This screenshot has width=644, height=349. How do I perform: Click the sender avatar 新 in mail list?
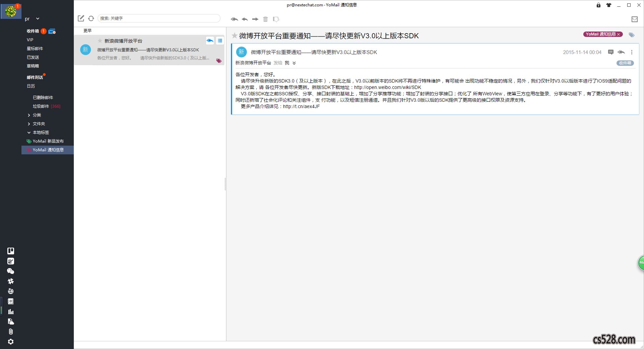click(85, 50)
